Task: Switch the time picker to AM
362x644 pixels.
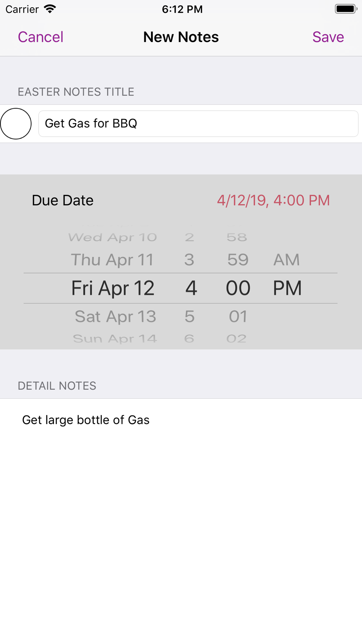Action: (x=286, y=260)
